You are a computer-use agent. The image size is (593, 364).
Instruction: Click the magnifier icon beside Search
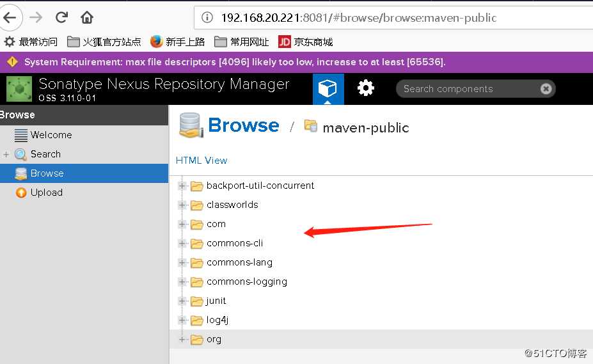[x=20, y=154]
